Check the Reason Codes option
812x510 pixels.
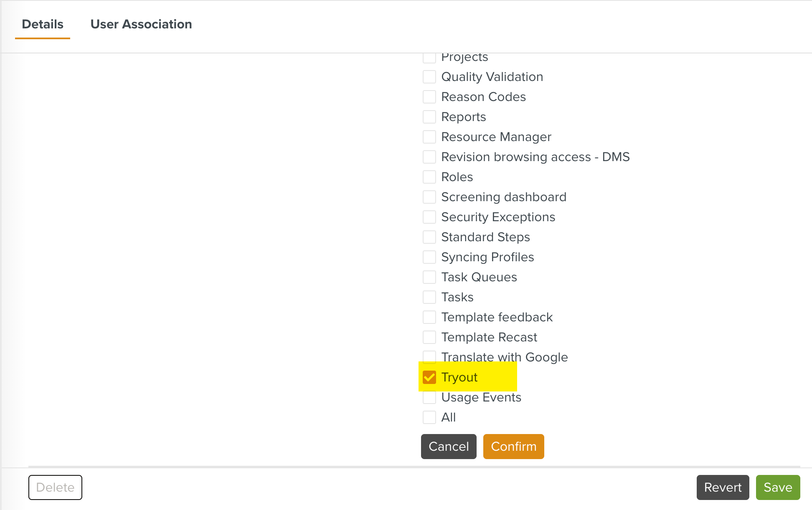click(429, 97)
